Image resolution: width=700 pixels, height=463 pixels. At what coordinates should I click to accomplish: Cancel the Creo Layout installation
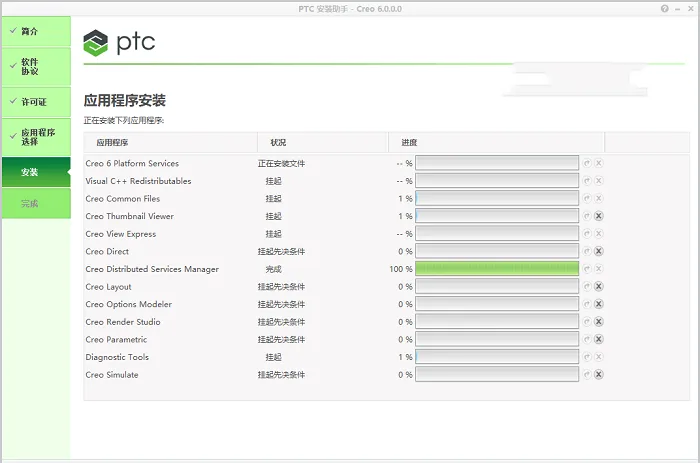coord(599,287)
